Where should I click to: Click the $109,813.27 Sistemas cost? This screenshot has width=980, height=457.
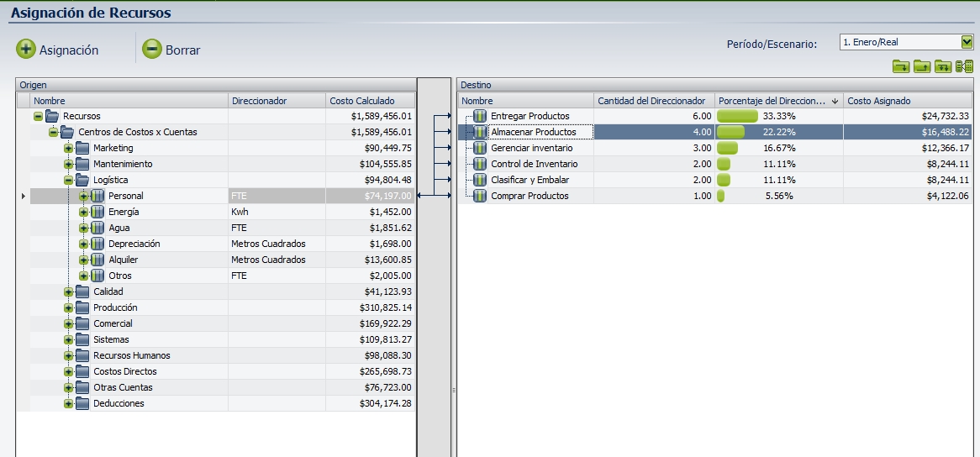370,339
